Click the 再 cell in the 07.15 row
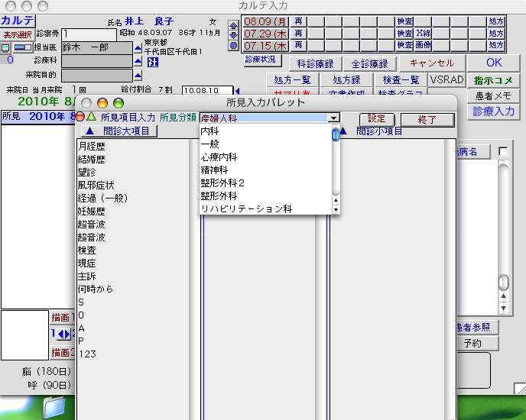 point(298,45)
